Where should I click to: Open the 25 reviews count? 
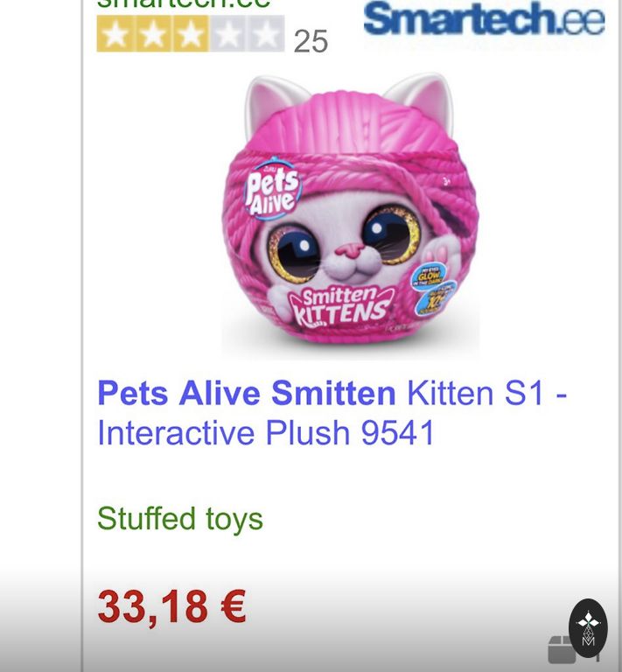click(311, 40)
